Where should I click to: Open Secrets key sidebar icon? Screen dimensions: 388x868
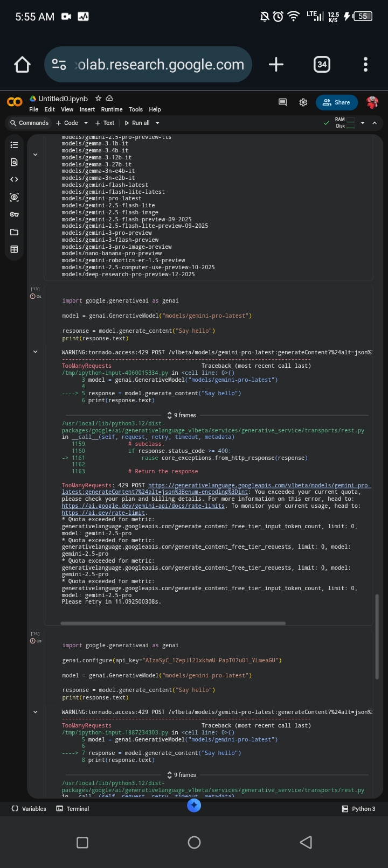pyautogui.click(x=14, y=214)
